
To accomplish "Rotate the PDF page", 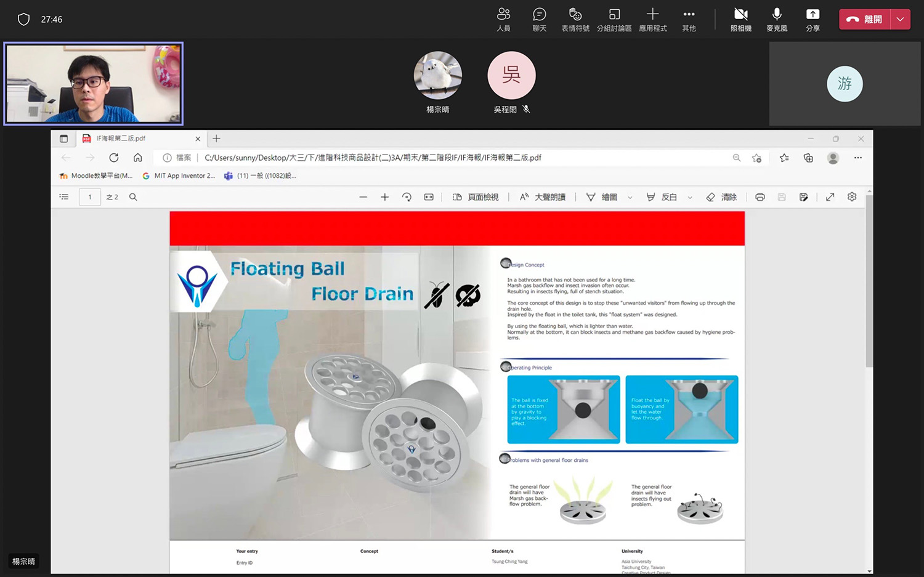I will (x=407, y=197).
